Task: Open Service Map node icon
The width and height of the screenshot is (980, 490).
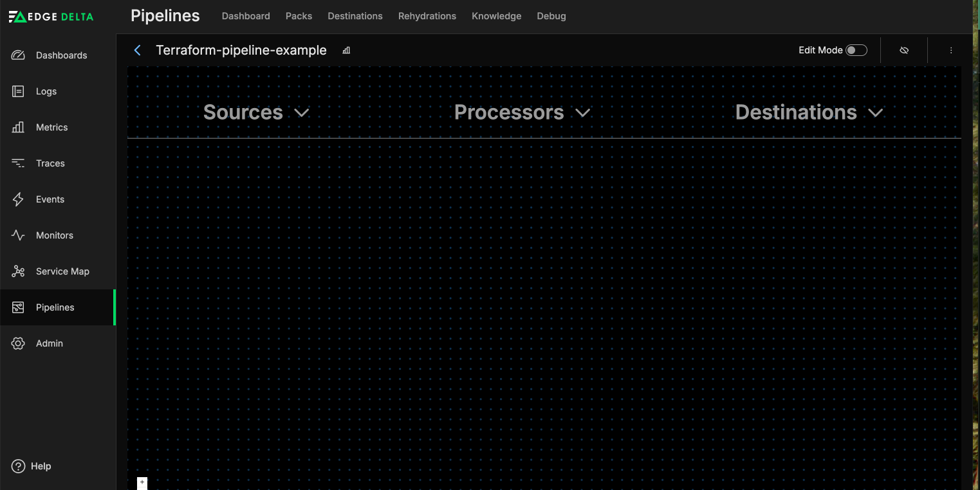Action: [x=18, y=271]
